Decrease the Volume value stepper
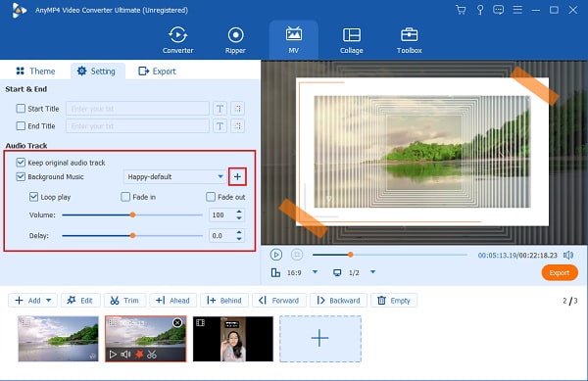The height and width of the screenshot is (381, 588). (239, 218)
